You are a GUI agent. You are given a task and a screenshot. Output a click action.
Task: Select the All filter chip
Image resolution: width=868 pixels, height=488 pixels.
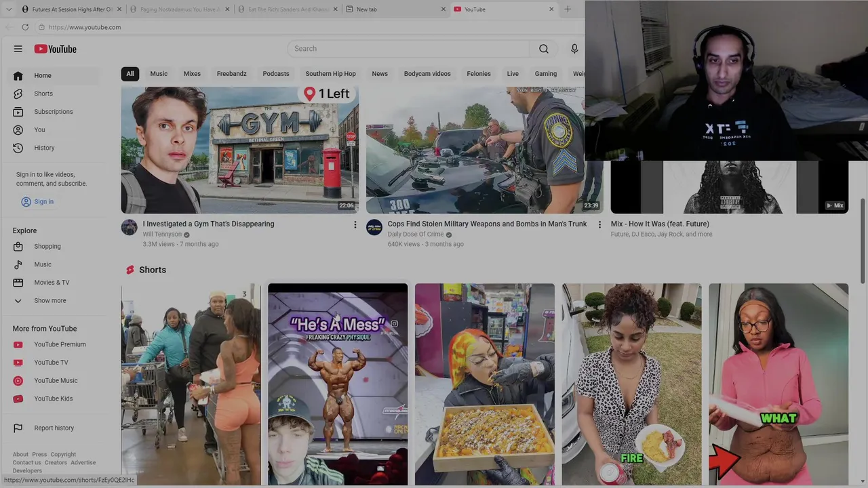(130, 74)
